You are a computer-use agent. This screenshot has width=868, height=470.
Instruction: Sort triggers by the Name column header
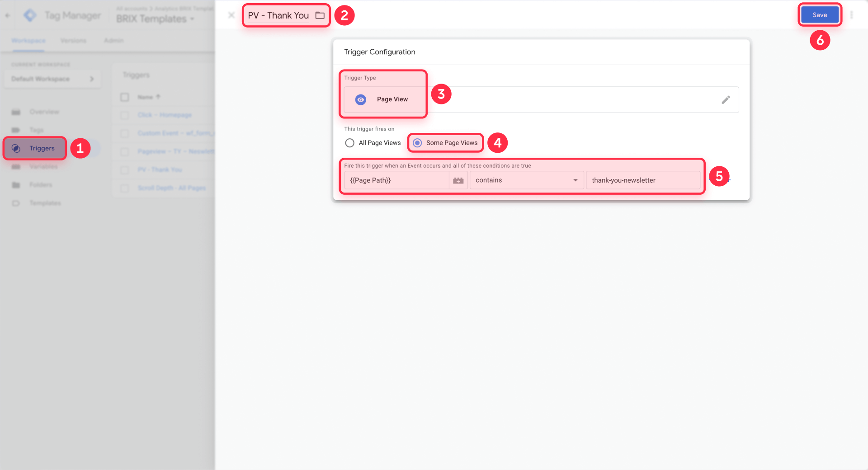[x=149, y=97]
